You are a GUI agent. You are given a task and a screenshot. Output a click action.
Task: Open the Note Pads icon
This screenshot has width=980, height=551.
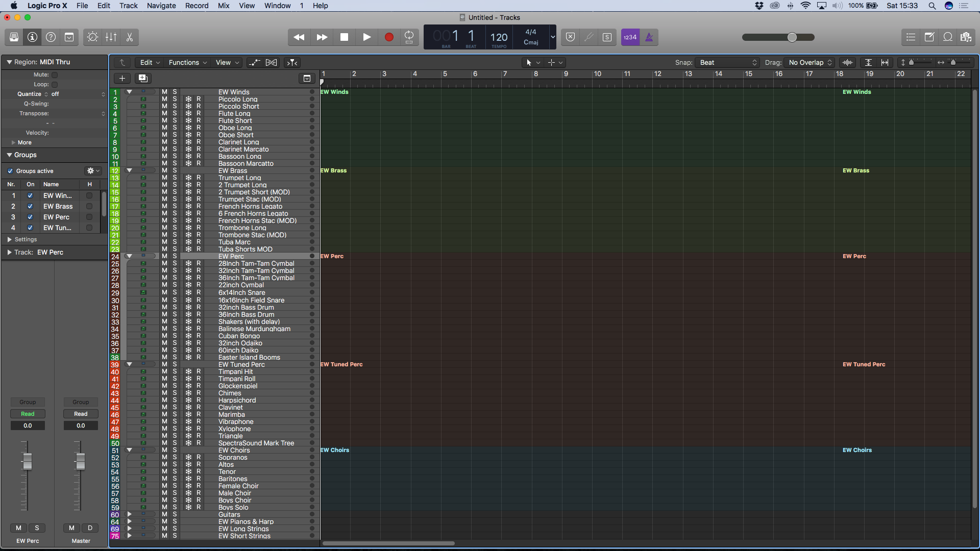(929, 37)
